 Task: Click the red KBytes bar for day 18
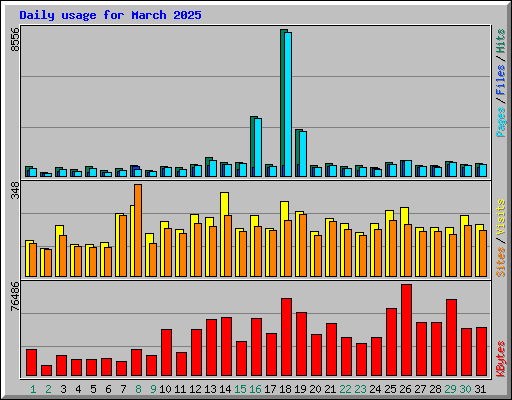click(x=286, y=337)
